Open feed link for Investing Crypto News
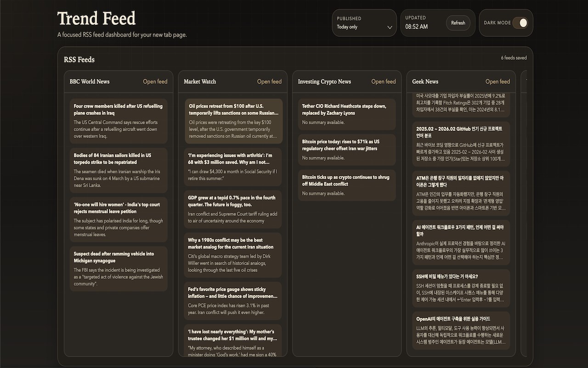 (x=384, y=81)
